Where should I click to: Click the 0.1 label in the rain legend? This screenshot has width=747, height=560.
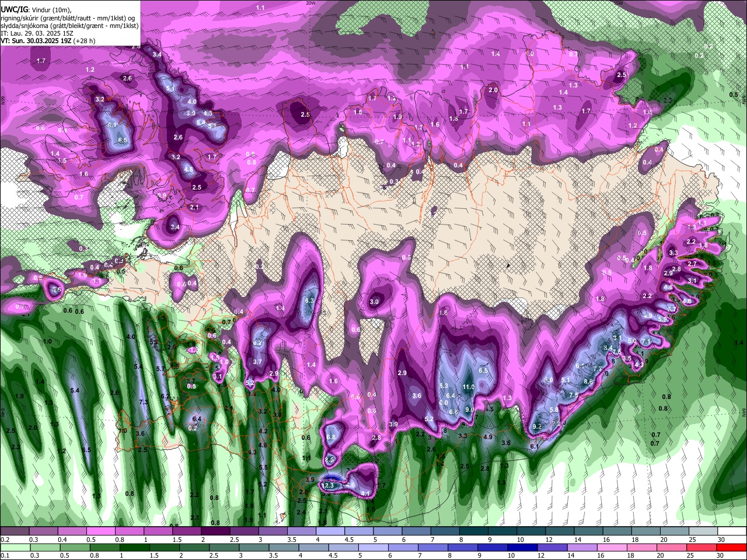tap(5, 556)
